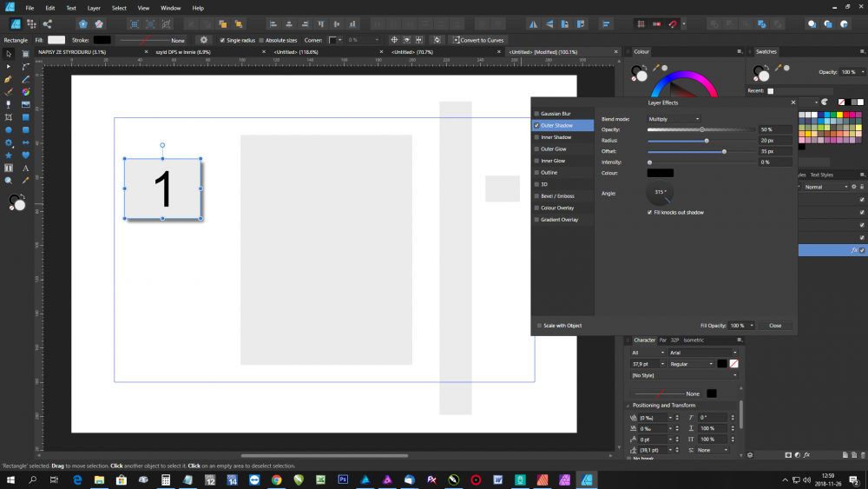Open Photoshop from the Windows taskbar
This screenshot has width=868, height=489.
[x=343, y=479]
